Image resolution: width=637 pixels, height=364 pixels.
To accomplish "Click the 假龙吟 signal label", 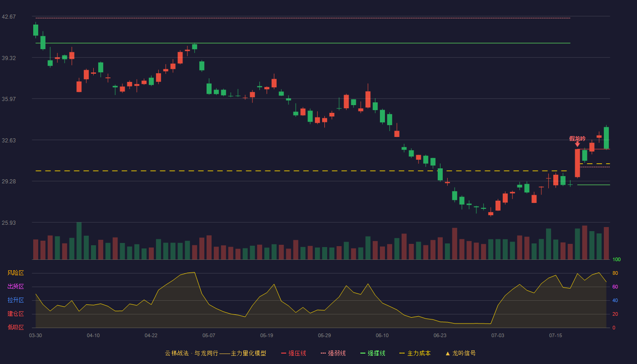I will pos(577,138).
